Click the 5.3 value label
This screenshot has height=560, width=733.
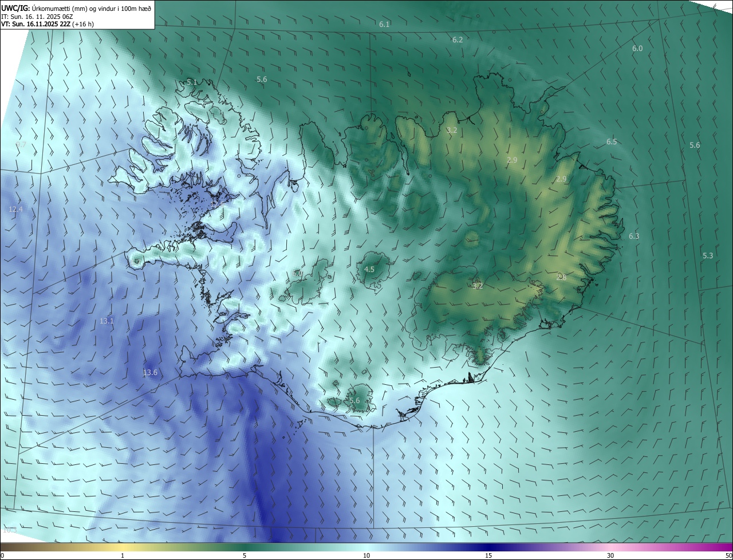tap(708, 255)
